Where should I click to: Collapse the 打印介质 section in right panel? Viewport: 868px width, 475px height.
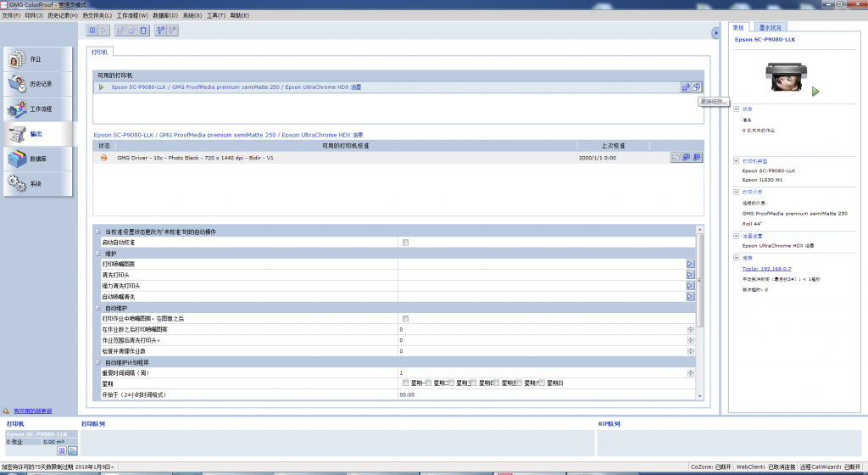[x=737, y=192]
